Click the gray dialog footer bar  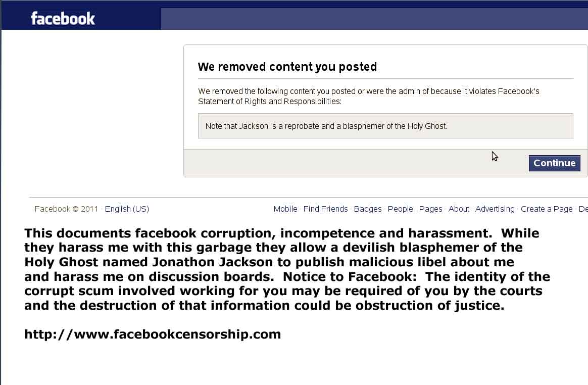(x=385, y=163)
